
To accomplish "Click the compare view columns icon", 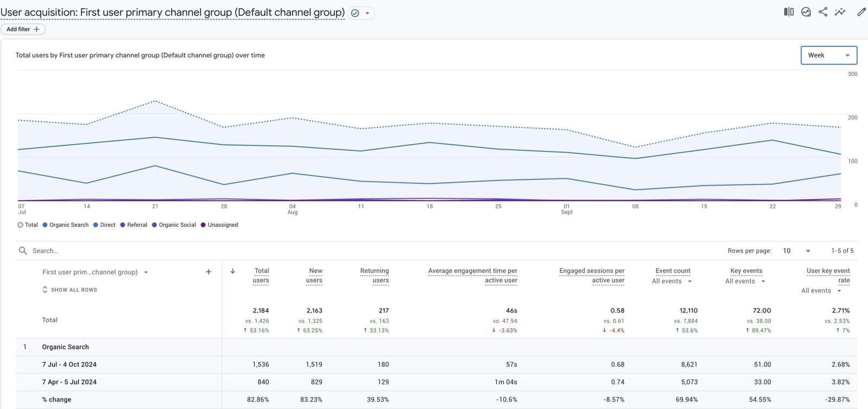I will click(x=789, y=12).
